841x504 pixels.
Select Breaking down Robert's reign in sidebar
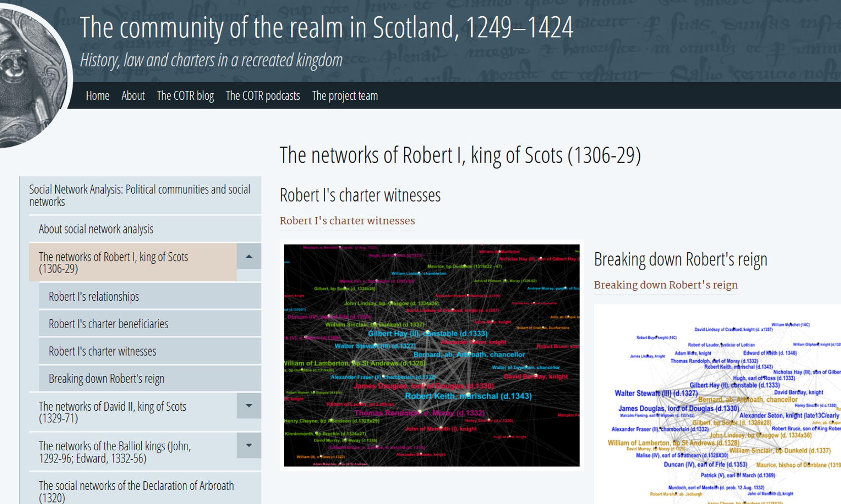[106, 378]
